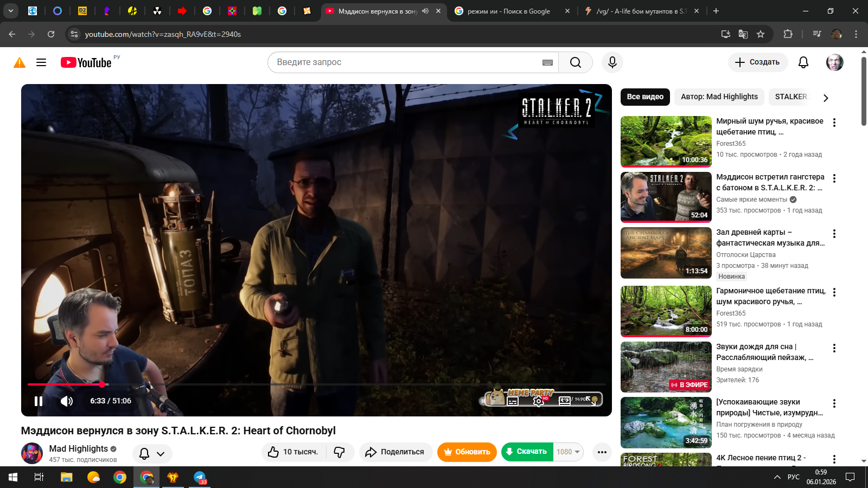Mute the YouTube tab via its speaker icon
The image size is (868, 488).
[x=425, y=11]
